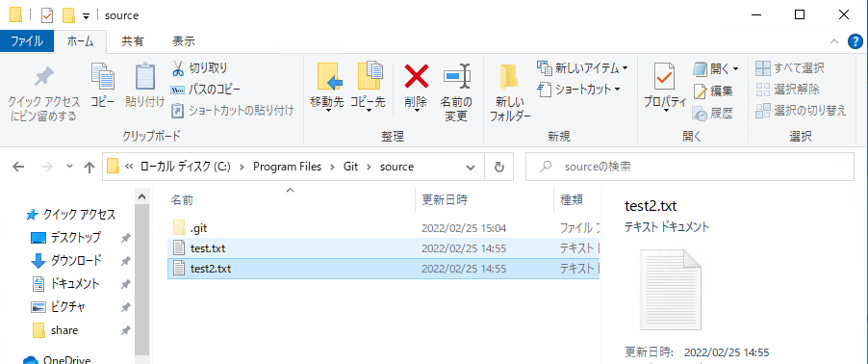Expand the Open (開く) dropdown arrow
This screenshot has width=868, height=364.
736,69
